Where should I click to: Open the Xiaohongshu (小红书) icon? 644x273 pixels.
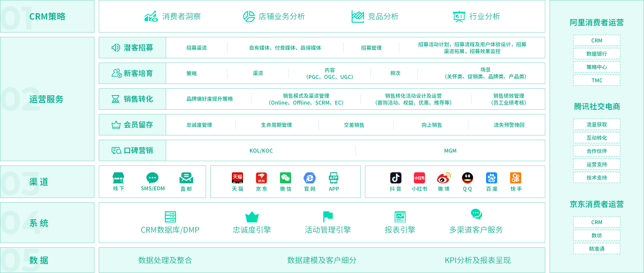[419, 178]
